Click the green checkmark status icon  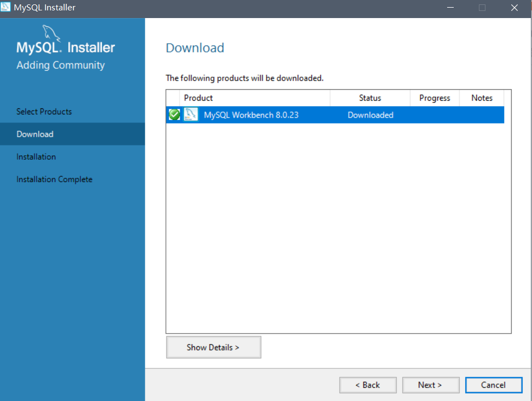(x=175, y=115)
